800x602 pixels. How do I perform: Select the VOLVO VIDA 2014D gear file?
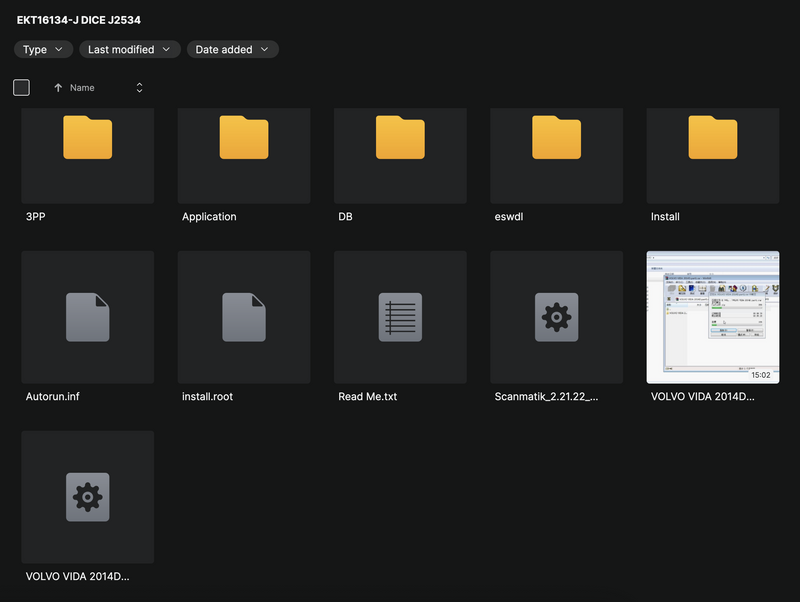coord(87,497)
